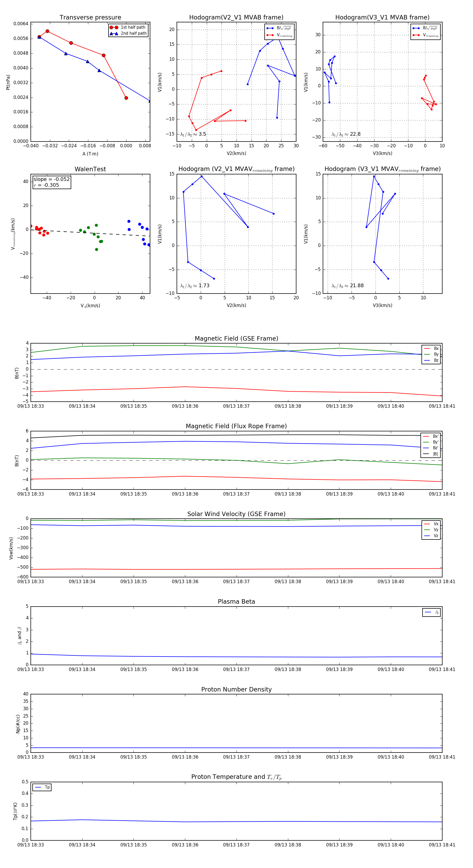Screen dimensions: 473x868
Task: Click the "Magnetic Field (Flux Rope Frame)" title
Action: pyautogui.click(x=236, y=426)
